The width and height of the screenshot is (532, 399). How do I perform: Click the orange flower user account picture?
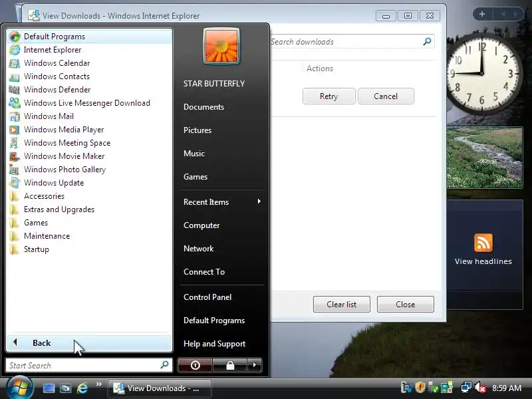pos(221,46)
